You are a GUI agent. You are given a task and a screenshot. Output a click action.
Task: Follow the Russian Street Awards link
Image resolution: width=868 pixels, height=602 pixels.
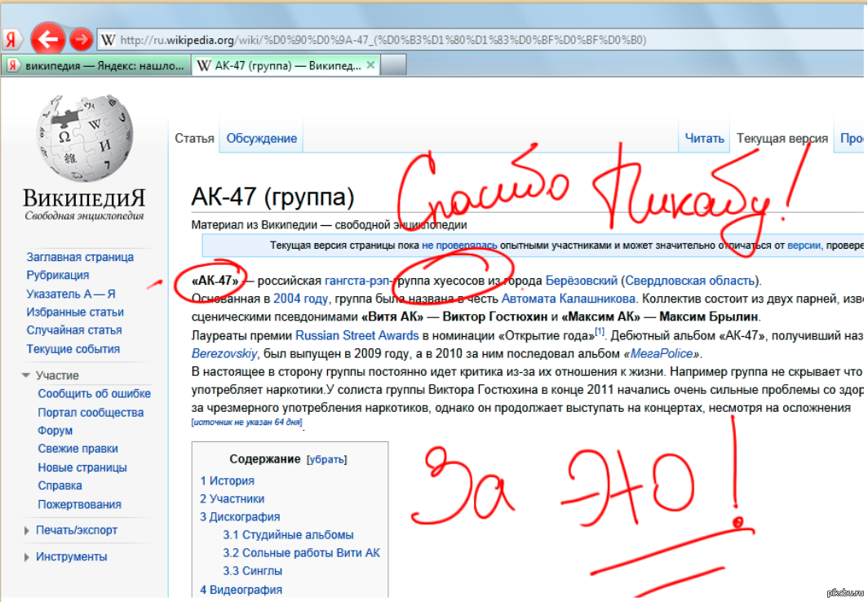tap(357, 335)
